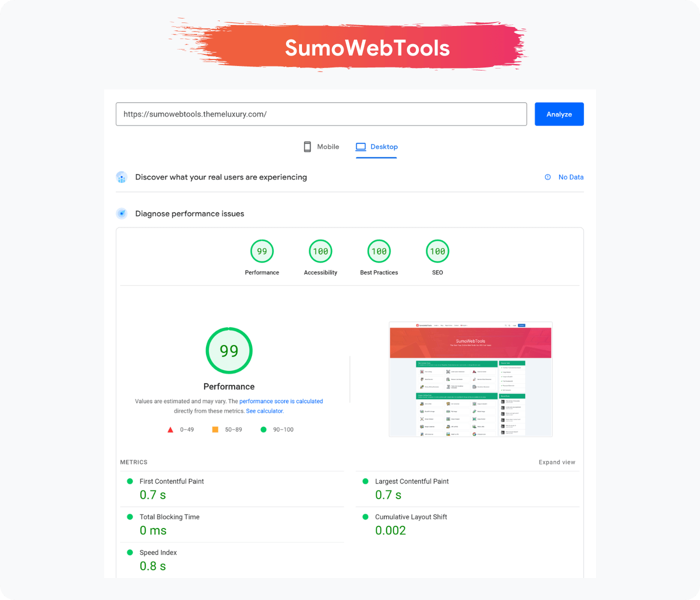Click the 100 Best Practices score gauge

379,251
